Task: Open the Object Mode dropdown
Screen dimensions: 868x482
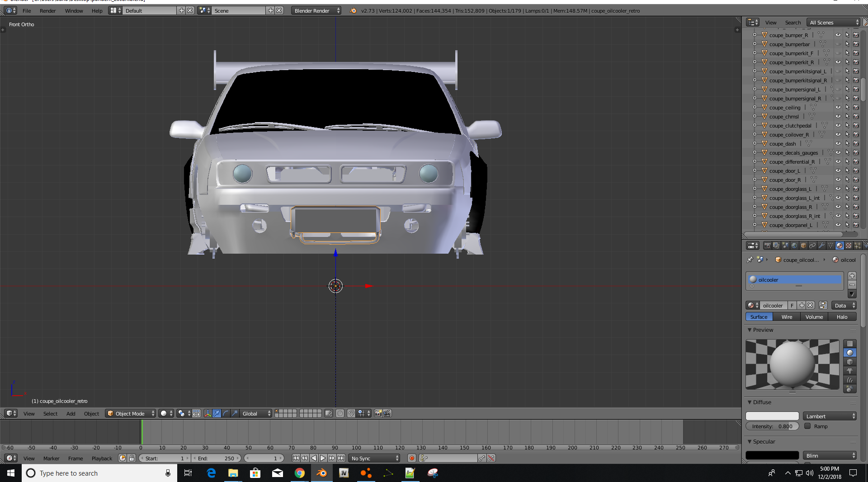Action: pos(131,413)
